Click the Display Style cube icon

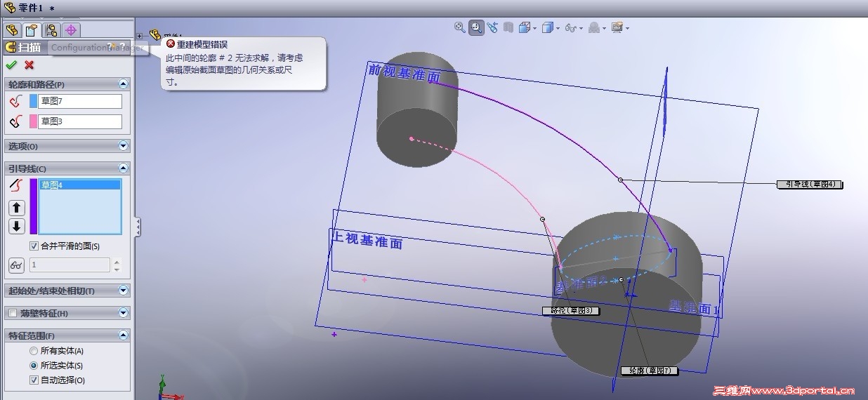[548, 27]
